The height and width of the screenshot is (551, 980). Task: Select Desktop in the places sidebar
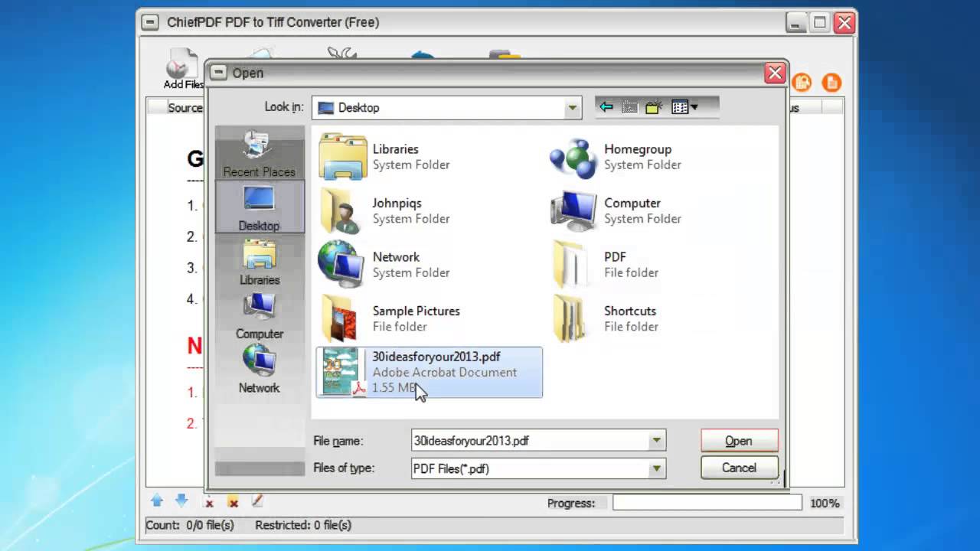click(259, 207)
